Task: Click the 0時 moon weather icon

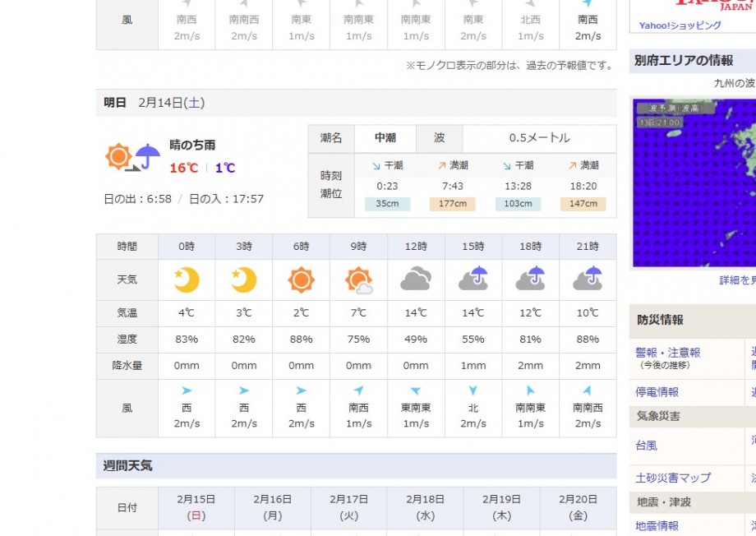Action: [187, 280]
